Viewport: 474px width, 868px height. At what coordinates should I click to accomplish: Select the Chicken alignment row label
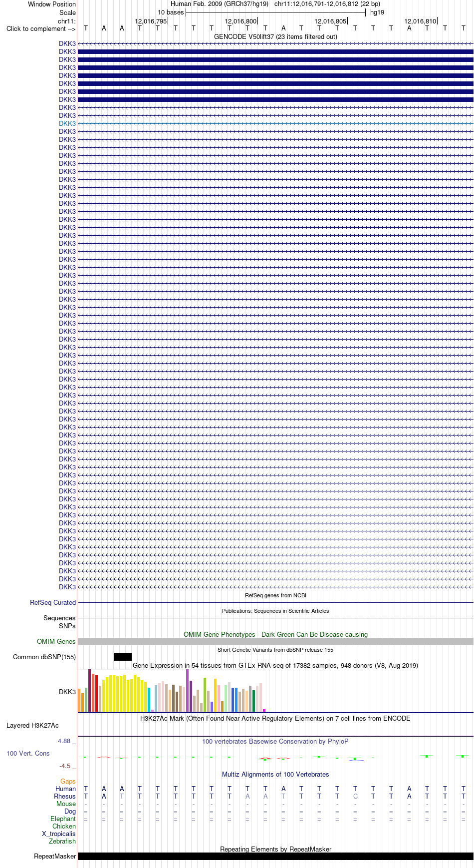[64, 826]
